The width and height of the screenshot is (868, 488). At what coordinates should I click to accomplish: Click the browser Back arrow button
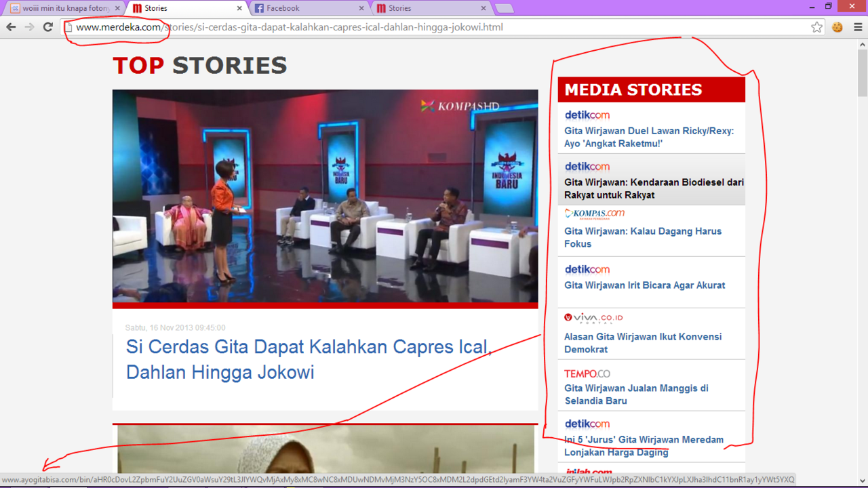[11, 27]
